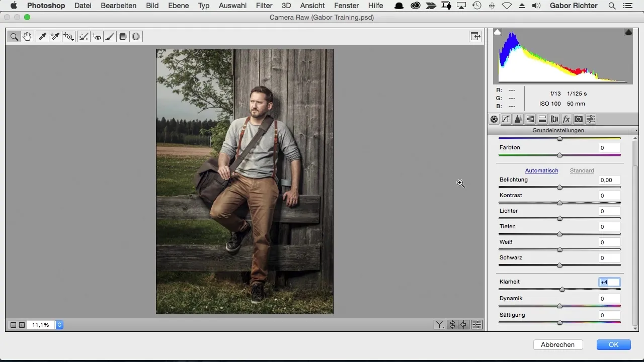Open the Split Toning panel tab
Screen dimensions: 644x362
coord(542,119)
